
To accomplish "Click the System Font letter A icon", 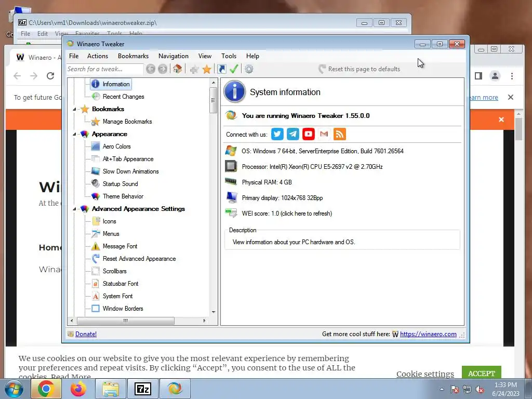I will (96, 296).
